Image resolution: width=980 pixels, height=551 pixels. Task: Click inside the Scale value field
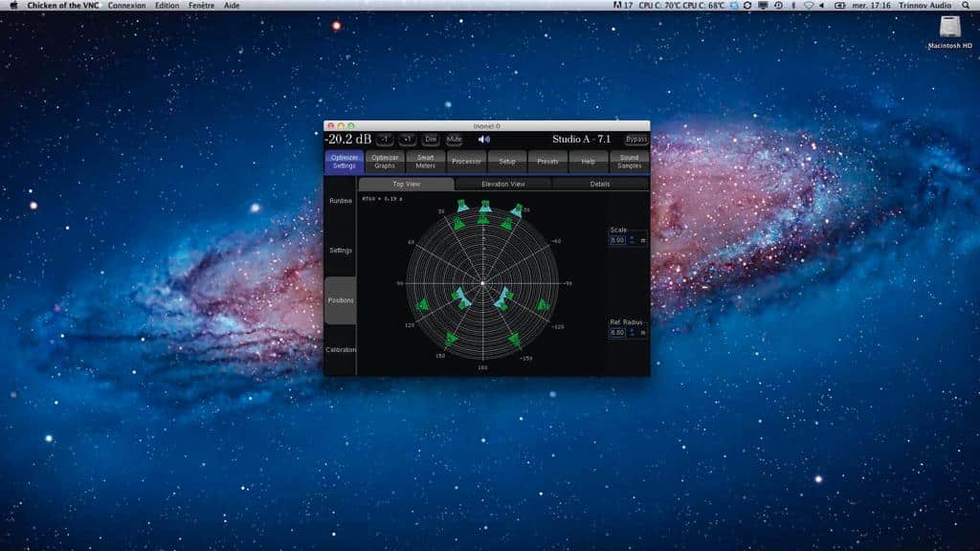617,240
